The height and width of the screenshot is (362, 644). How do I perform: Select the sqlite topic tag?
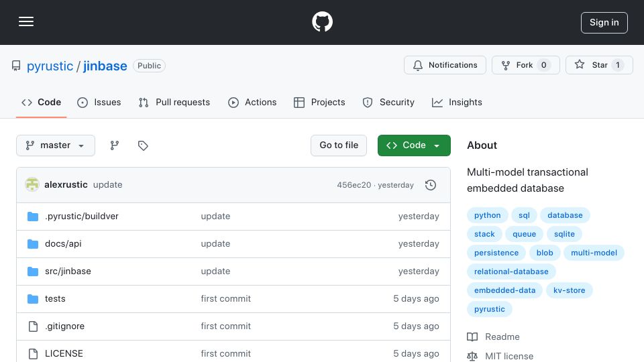tap(564, 235)
